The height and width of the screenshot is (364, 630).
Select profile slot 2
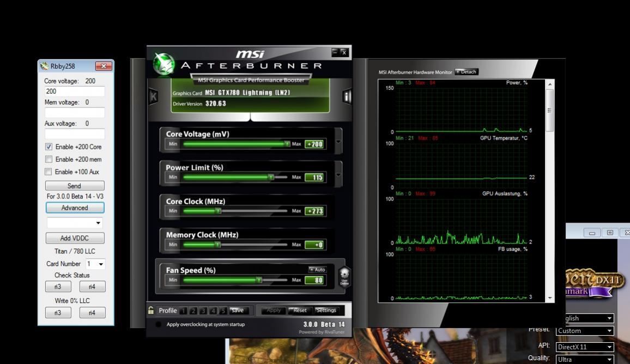coord(193,311)
